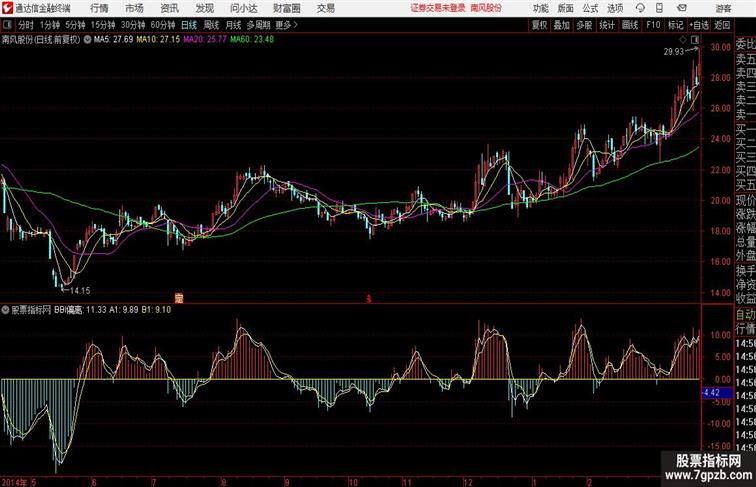This screenshot has height=487, width=756.
Task: Switch to the 30分钟 period tab
Action: click(133, 25)
